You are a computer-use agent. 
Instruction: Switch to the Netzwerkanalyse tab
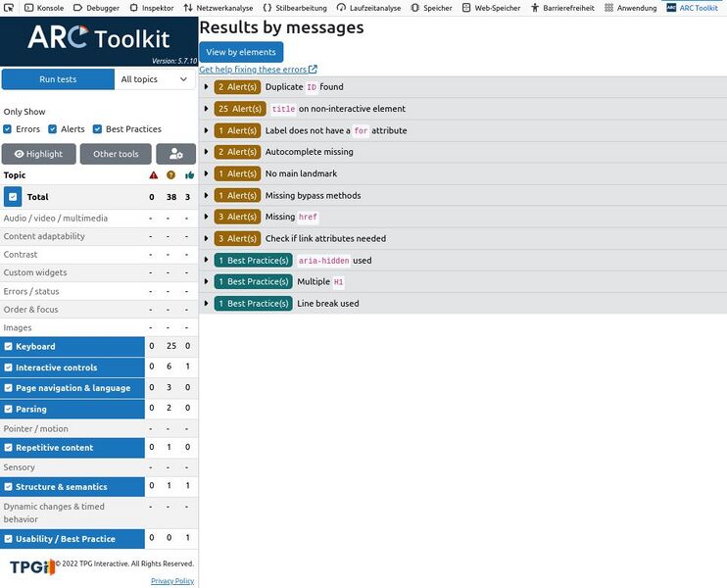coord(218,7)
